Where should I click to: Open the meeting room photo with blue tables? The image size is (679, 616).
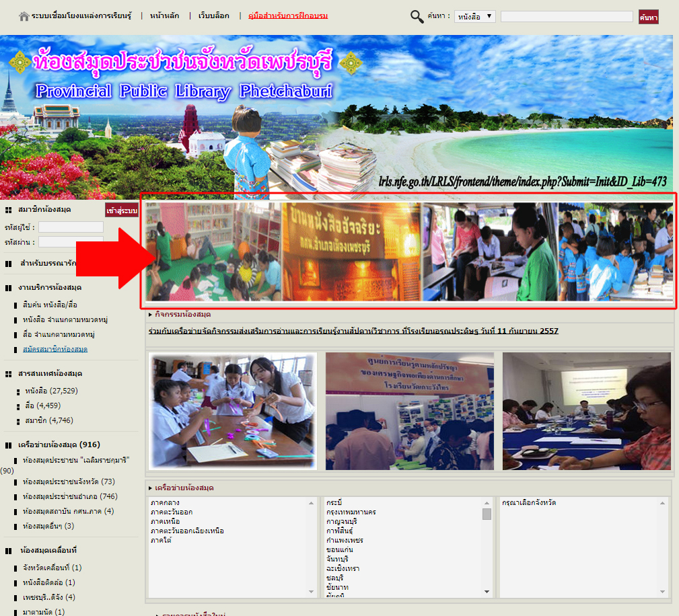(x=587, y=411)
